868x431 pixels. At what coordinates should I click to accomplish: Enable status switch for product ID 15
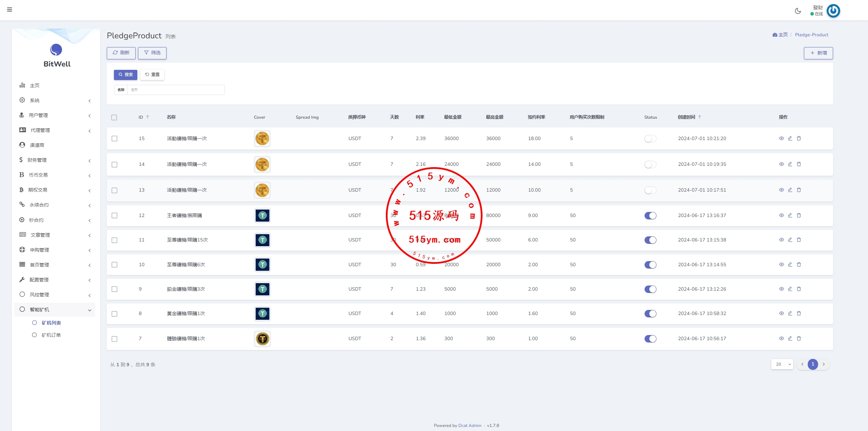650,139
